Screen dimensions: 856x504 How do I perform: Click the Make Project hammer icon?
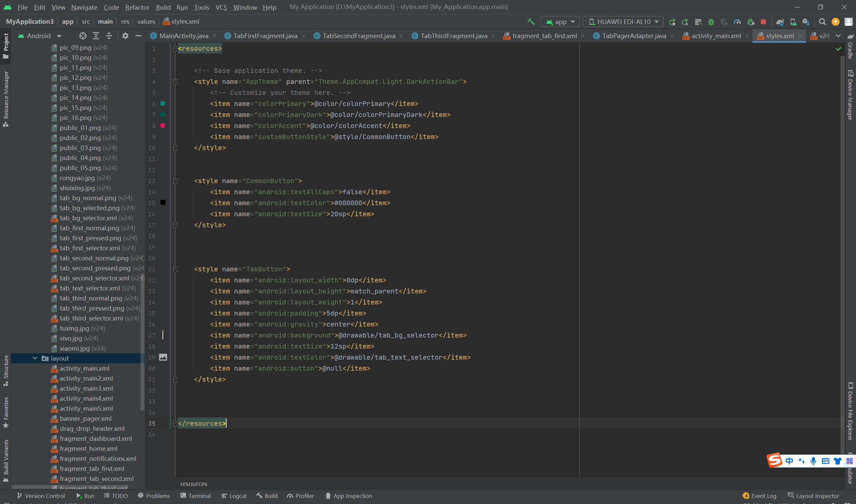click(531, 22)
